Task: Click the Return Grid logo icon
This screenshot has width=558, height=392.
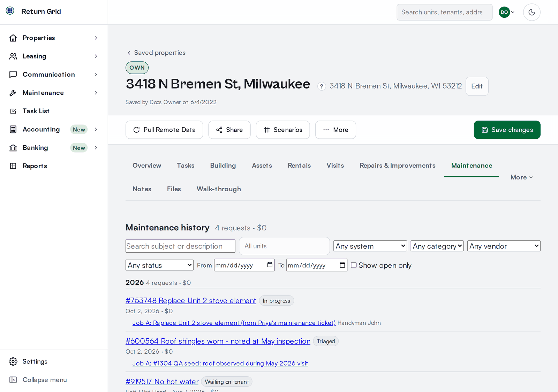Action: 10,11
